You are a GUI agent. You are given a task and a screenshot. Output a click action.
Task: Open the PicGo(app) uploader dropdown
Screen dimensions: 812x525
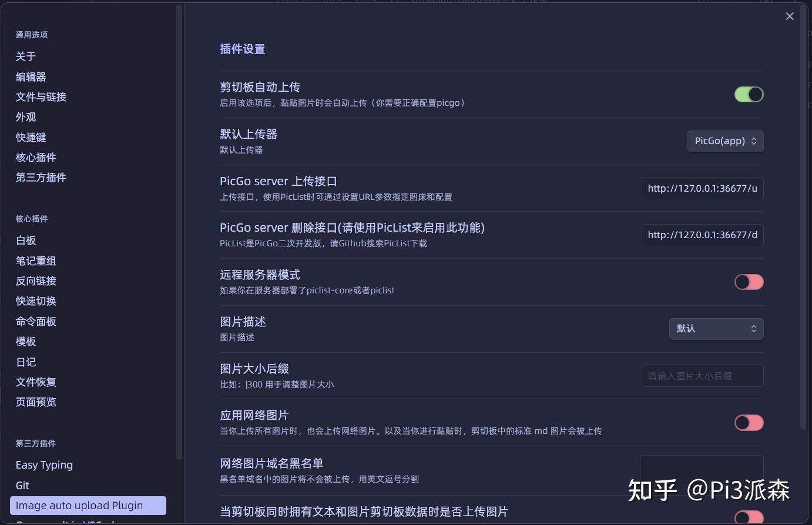point(725,141)
